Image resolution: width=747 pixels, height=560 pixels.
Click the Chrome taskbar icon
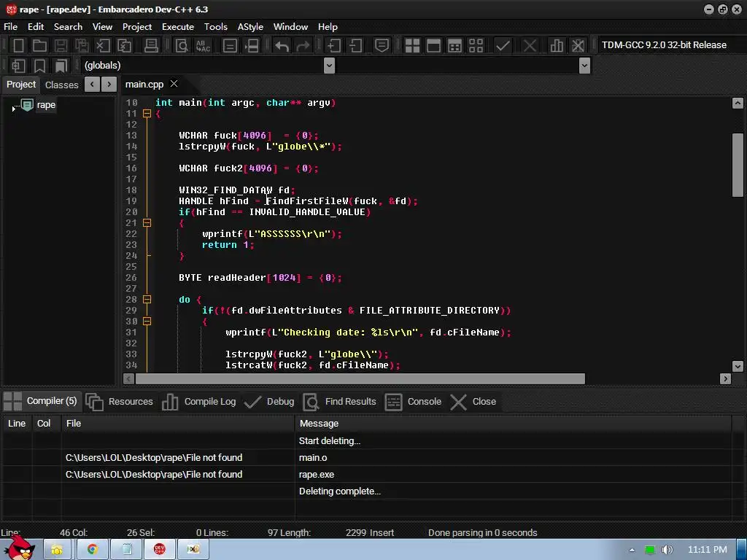click(93, 549)
